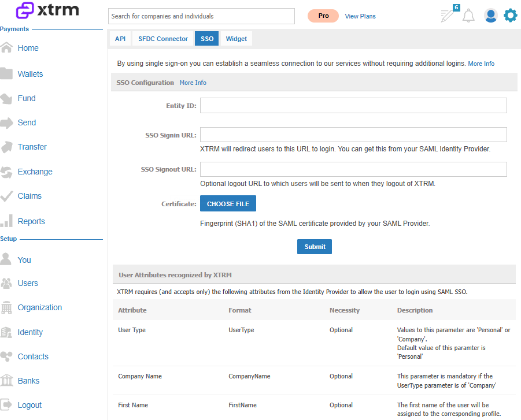Open the Identity setup link
Image resolution: width=521 pixels, height=420 pixels.
(x=30, y=332)
